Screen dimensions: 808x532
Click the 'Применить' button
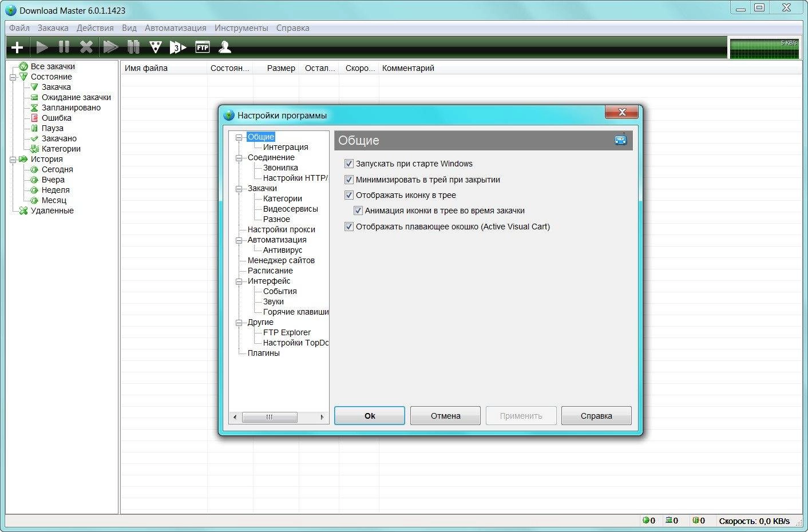(x=521, y=416)
